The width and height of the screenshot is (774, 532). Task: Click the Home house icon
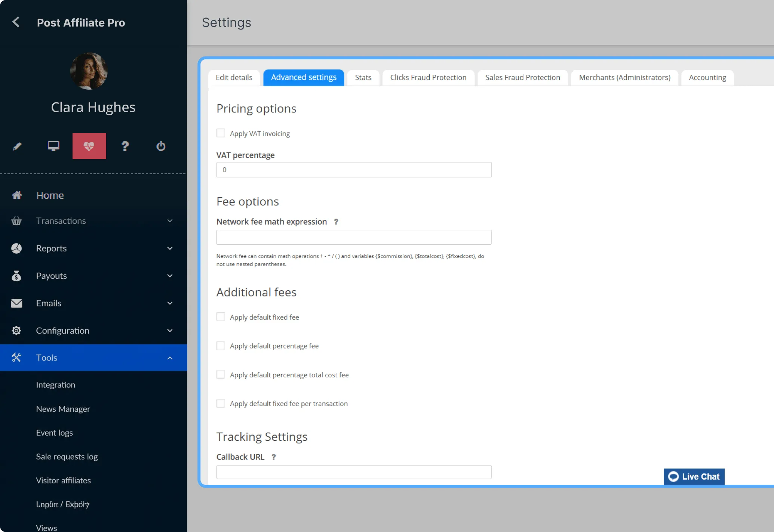point(17,195)
